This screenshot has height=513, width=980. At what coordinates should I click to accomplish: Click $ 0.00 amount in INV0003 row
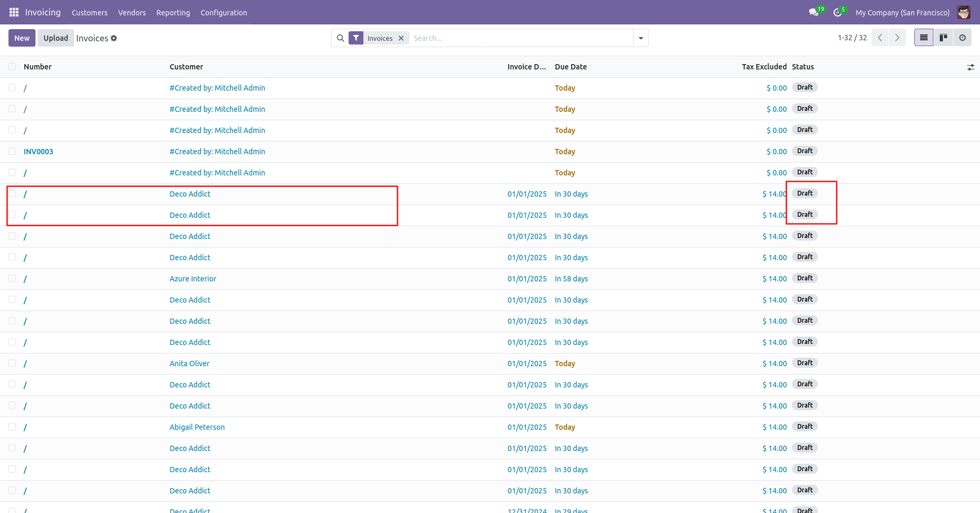click(x=777, y=152)
